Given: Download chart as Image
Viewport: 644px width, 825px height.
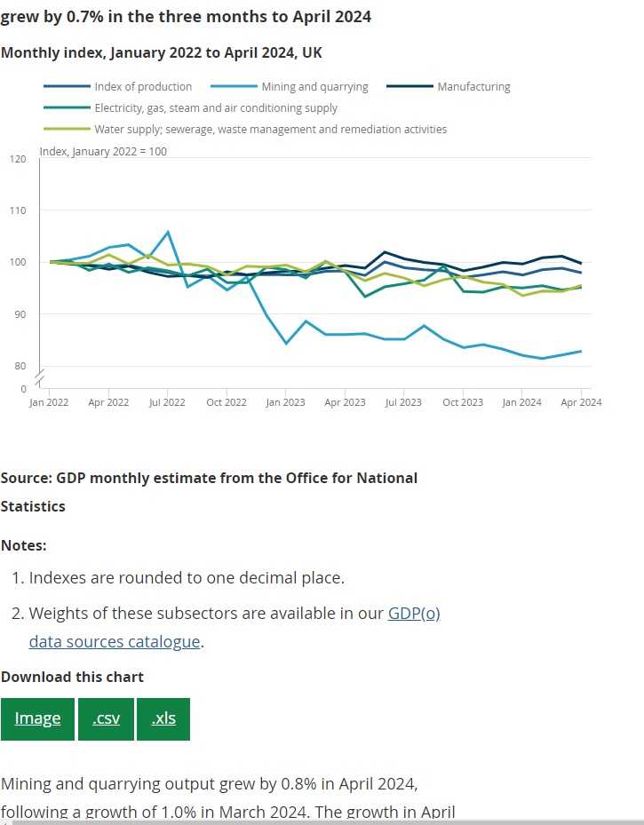Looking at the screenshot, I should 37,718.
